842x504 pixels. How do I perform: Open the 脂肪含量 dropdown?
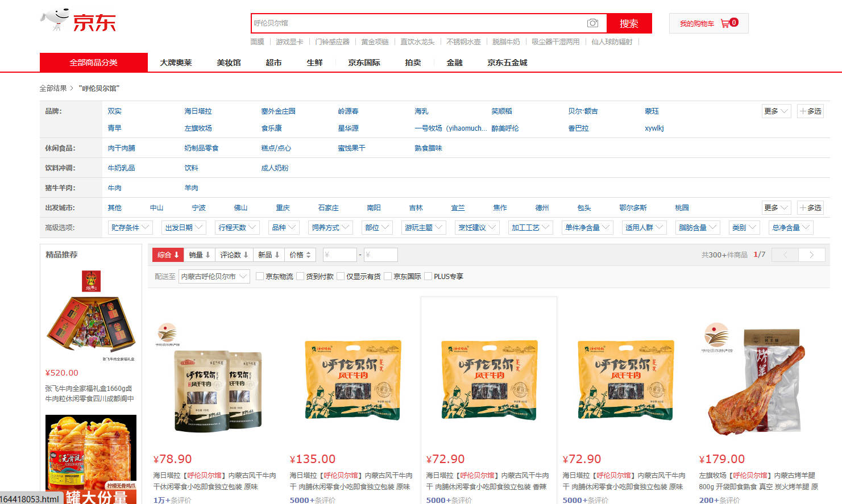pyautogui.click(x=698, y=228)
